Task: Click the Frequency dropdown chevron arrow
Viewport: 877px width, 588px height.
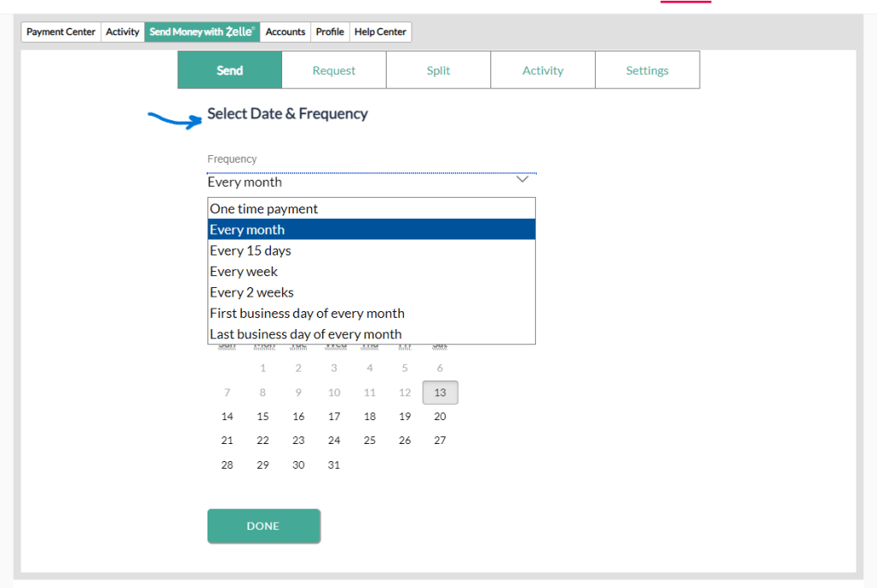Action: click(522, 180)
